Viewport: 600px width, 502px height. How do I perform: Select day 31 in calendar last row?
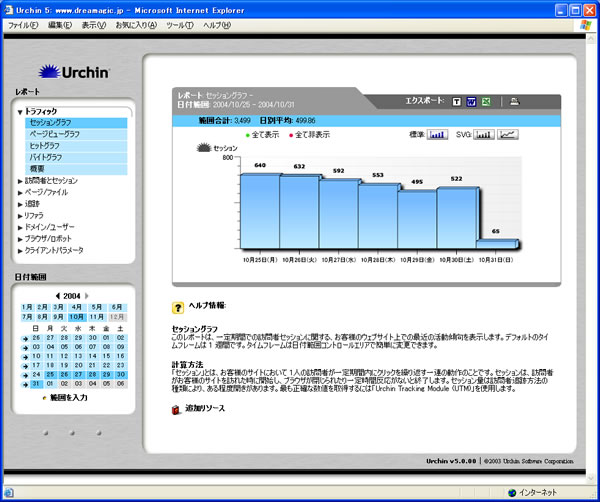point(36,384)
